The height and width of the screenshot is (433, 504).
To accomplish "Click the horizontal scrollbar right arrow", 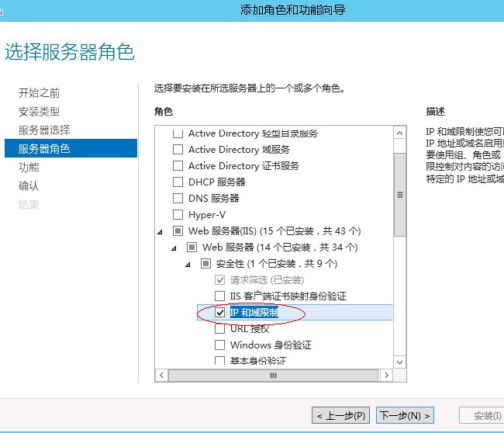I will point(388,376).
